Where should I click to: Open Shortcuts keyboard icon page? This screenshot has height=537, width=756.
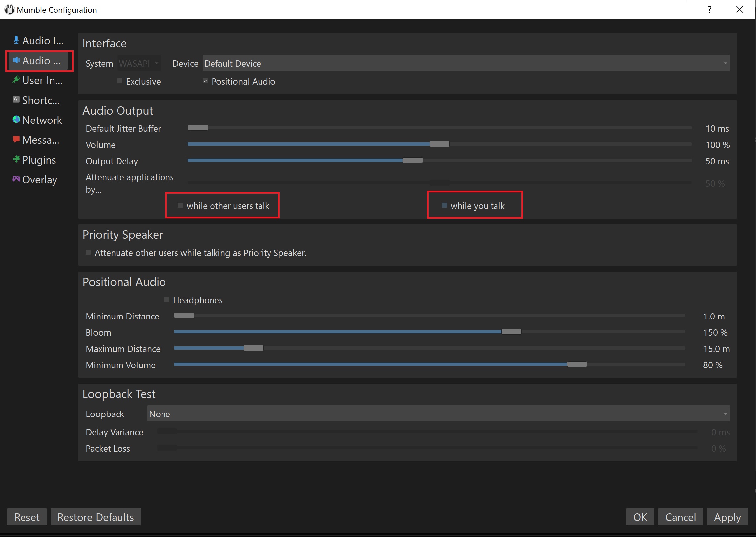pyautogui.click(x=16, y=99)
